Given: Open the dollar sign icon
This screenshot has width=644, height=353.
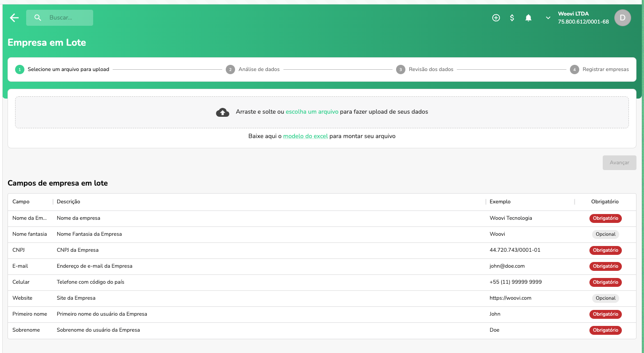Looking at the screenshot, I should tap(512, 18).
